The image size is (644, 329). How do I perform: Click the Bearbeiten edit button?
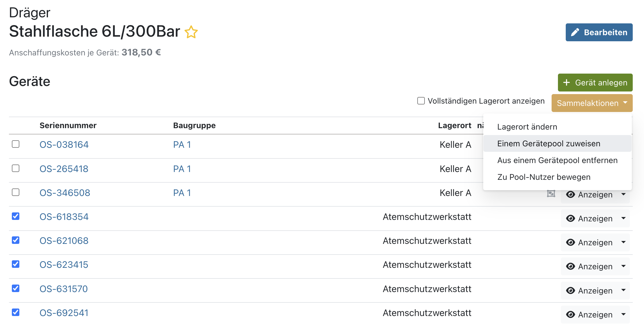click(x=599, y=32)
